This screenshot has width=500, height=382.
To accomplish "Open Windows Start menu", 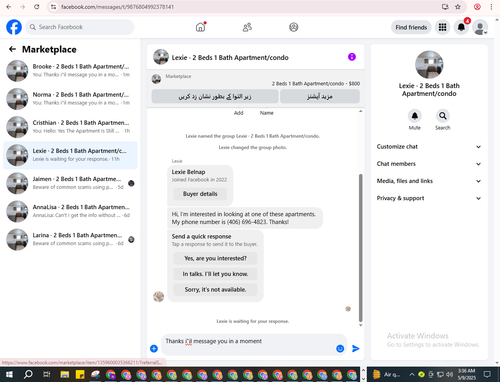I will click(x=9, y=374).
